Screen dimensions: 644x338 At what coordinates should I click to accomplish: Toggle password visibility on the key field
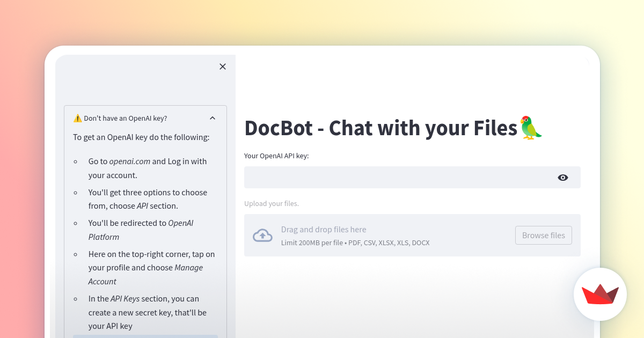562,177
